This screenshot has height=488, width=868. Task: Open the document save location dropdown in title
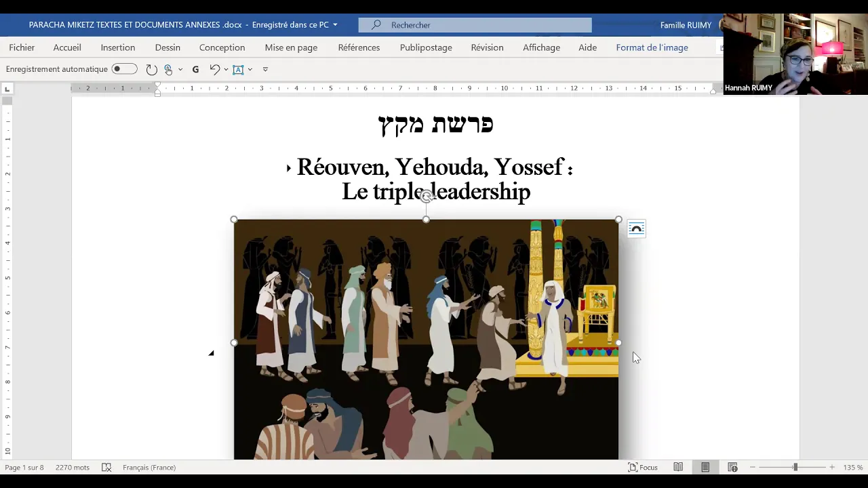tap(335, 25)
